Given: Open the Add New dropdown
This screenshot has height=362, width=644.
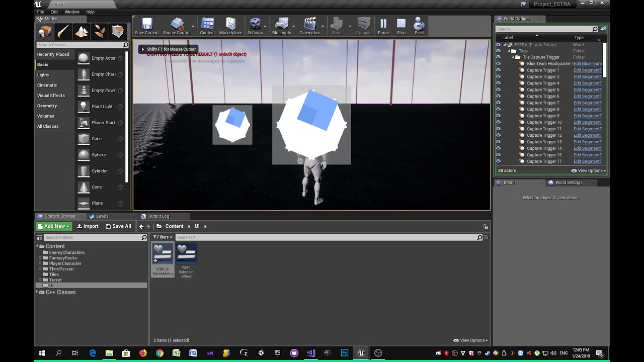Looking at the screenshot, I should (54, 226).
